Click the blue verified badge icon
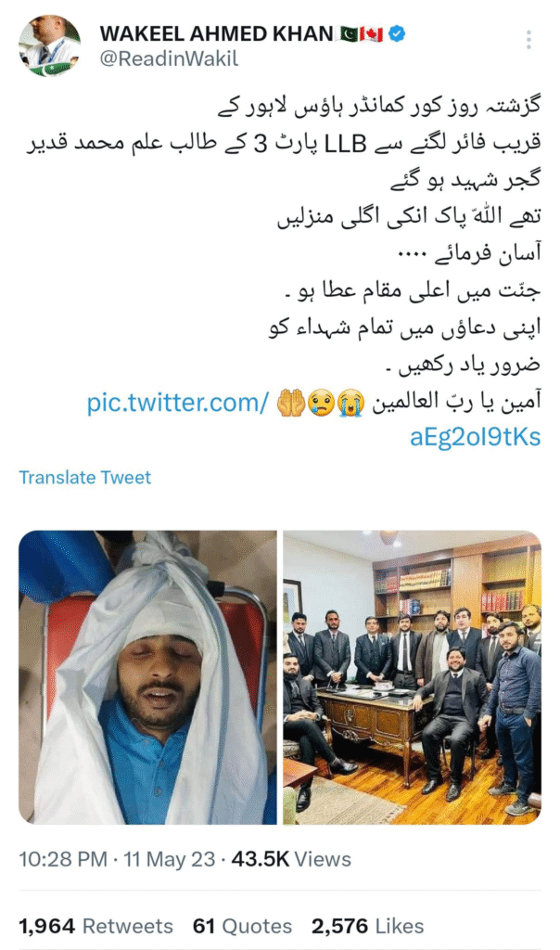 397,34
